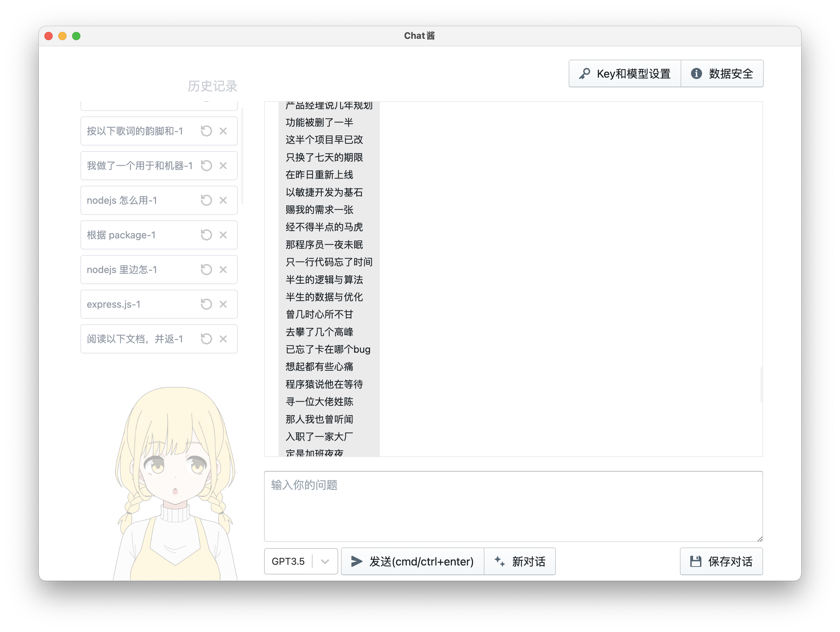Open Key和模型设置 settings
Viewport: 840px width, 632px height.
[625, 74]
